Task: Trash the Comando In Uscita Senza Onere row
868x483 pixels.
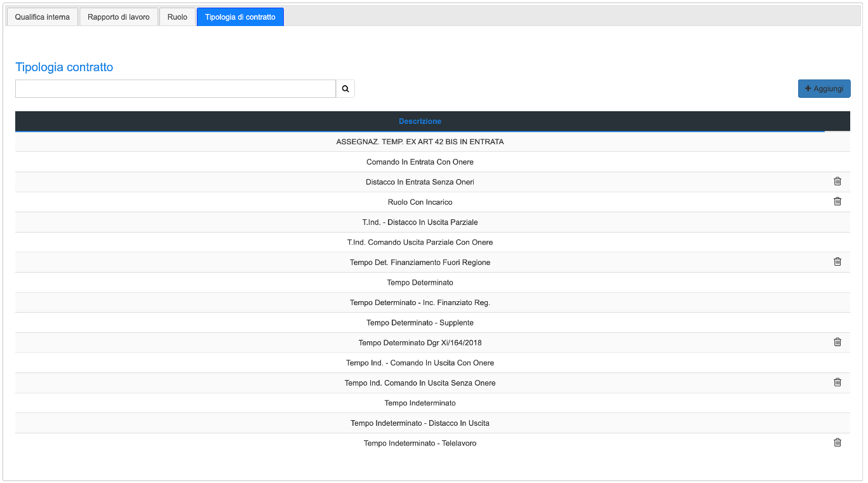Action: point(837,382)
